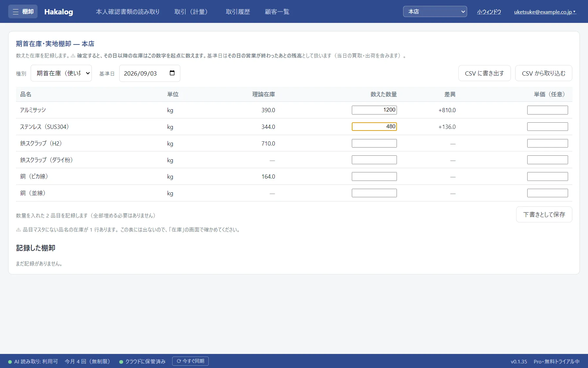The width and height of the screenshot is (588, 368).
Task: Click 鉄スクラップ（ダライ粉） counted quantity field
Action: [x=374, y=160]
